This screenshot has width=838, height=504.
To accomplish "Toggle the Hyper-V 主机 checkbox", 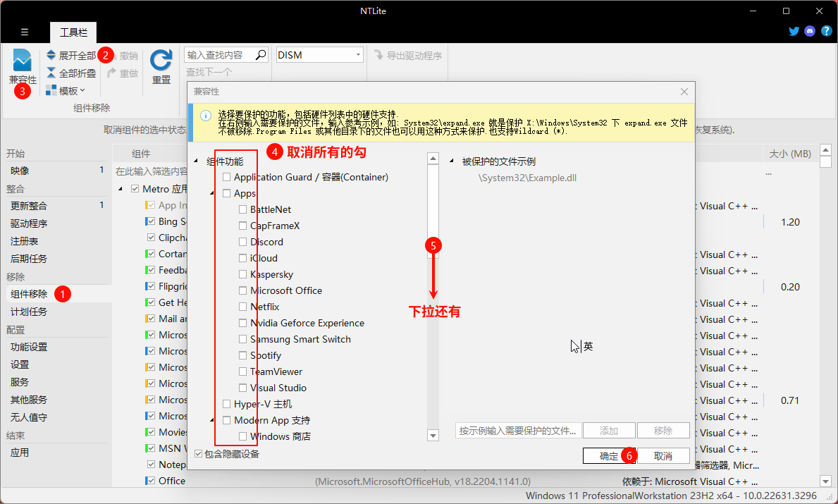I will (x=227, y=404).
